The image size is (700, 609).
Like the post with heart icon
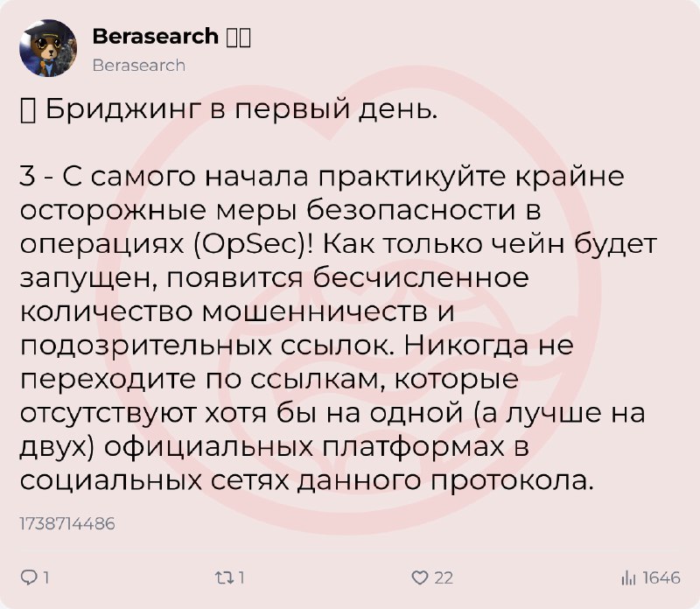coord(420,577)
